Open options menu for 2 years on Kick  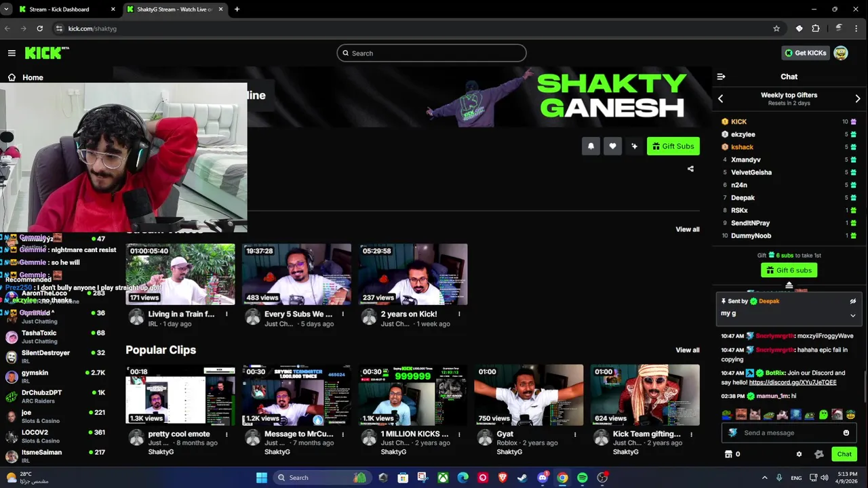(459, 314)
